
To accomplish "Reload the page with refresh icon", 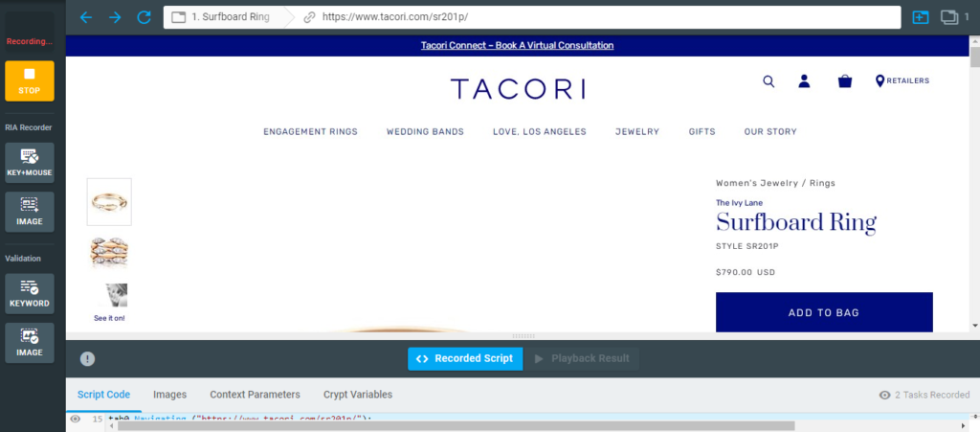I will tap(145, 17).
